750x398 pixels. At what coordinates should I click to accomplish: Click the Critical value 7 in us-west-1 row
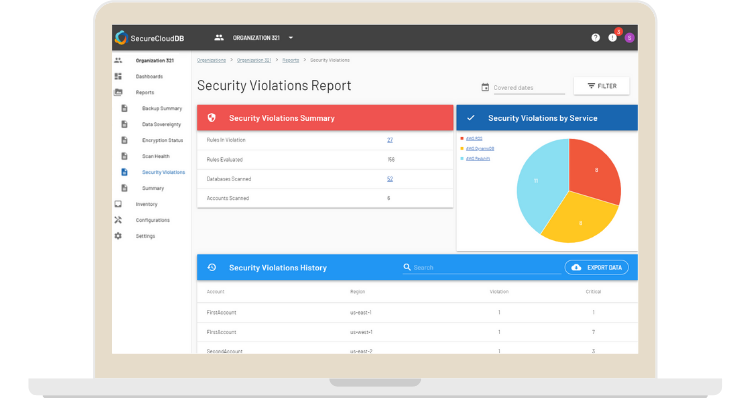pos(593,332)
